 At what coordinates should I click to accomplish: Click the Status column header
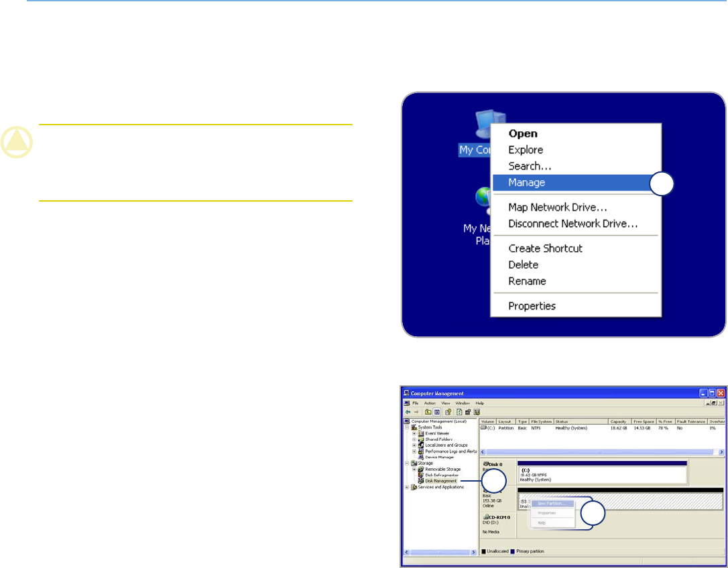[581, 421]
